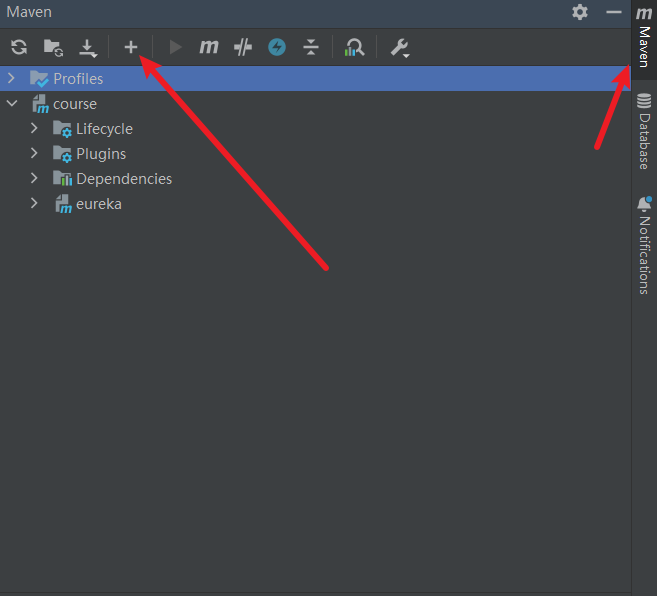Add Maven Projects plus icon
The height and width of the screenshot is (596, 657).
click(131, 47)
